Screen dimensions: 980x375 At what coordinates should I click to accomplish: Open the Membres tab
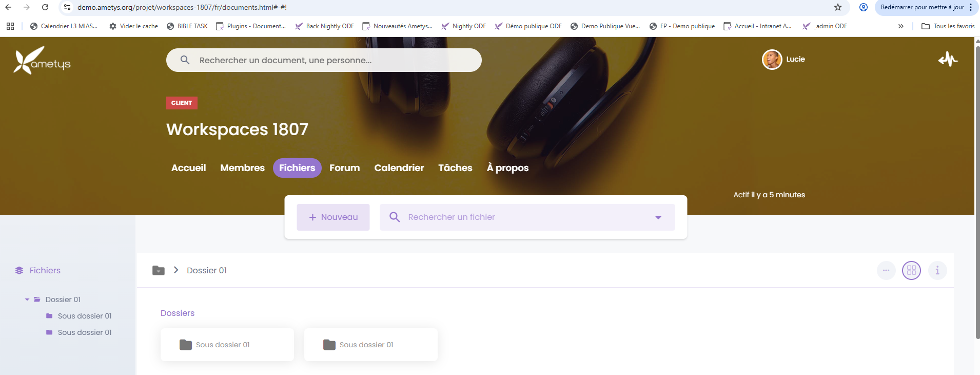[x=243, y=168]
